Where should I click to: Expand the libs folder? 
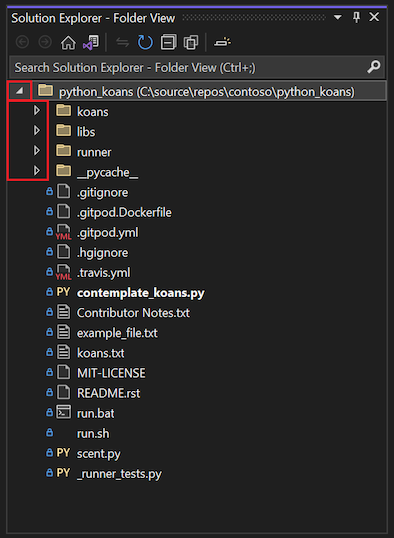tap(37, 130)
